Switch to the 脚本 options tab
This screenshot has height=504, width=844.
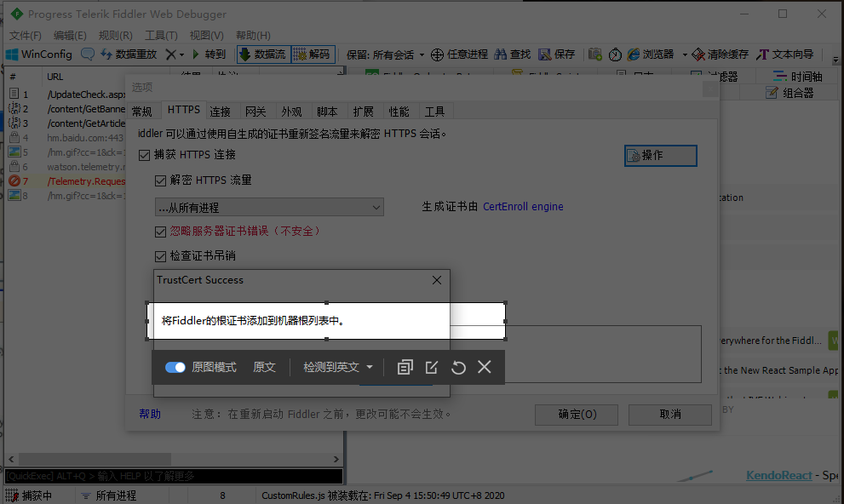pyautogui.click(x=327, y=112)
